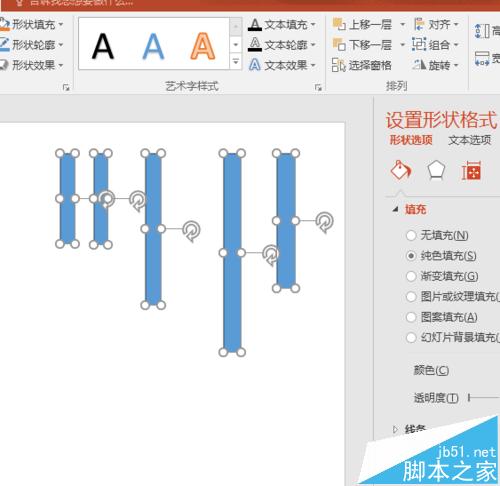The height and width of the screenshot is (486, 500).
Task: Open the Selection Pane (选择窗格)
Action: click(362, 65)
